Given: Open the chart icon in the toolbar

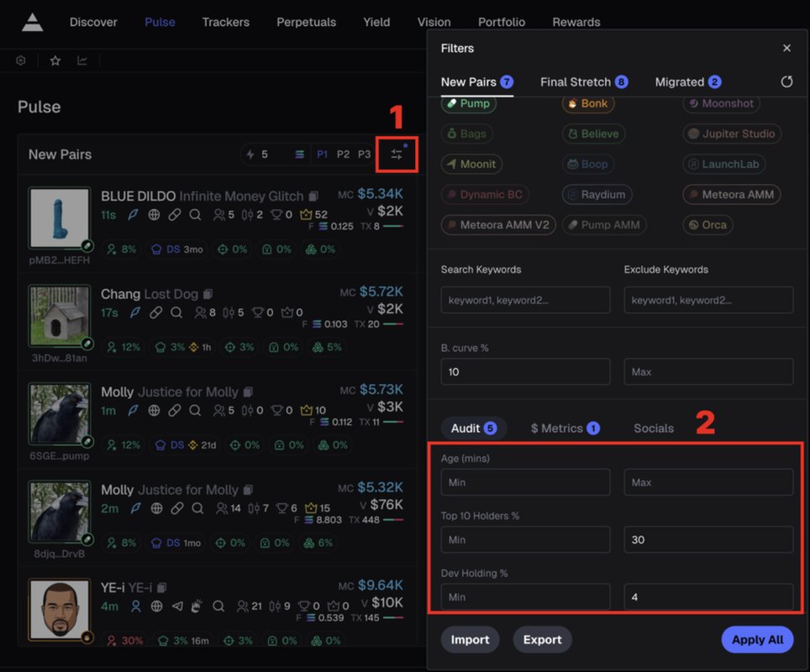Looking at the screenshot, I should (82, 60).
